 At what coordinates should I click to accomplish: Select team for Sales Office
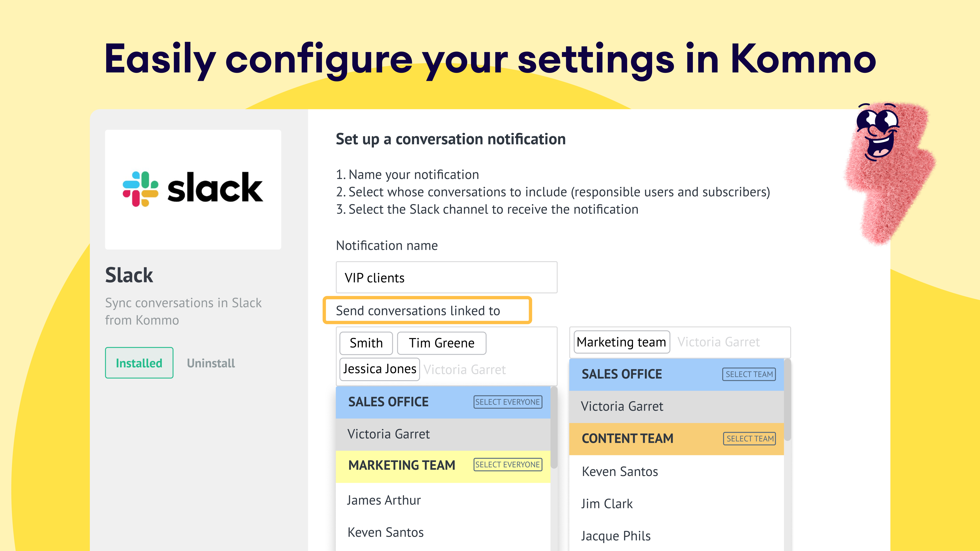pos(749,374)
